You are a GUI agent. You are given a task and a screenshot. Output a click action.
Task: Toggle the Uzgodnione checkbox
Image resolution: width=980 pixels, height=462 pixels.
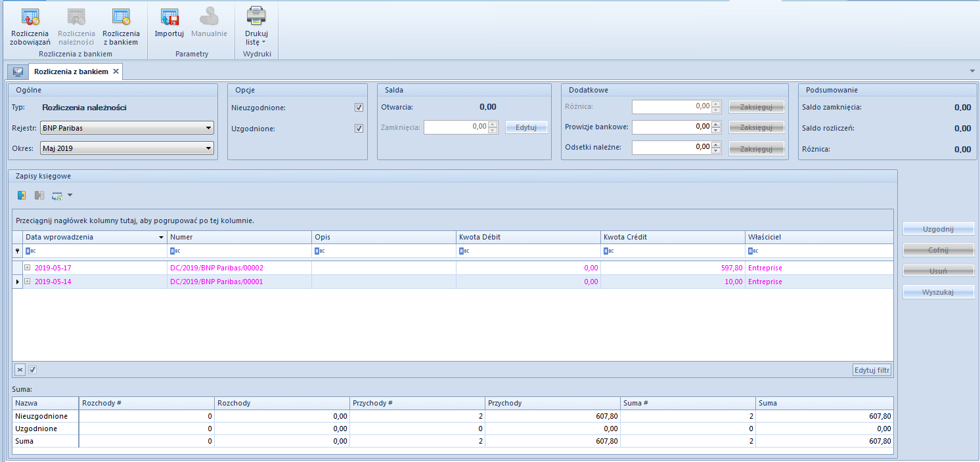click(x=359, y=129)
